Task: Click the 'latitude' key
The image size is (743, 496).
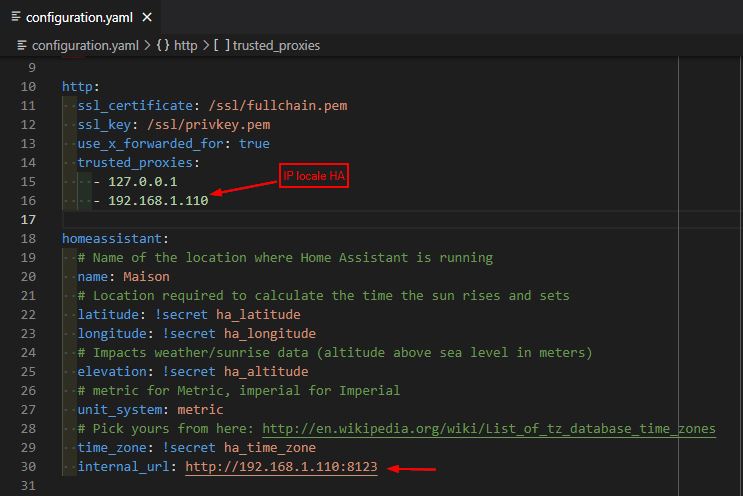Action: (108, 315)
